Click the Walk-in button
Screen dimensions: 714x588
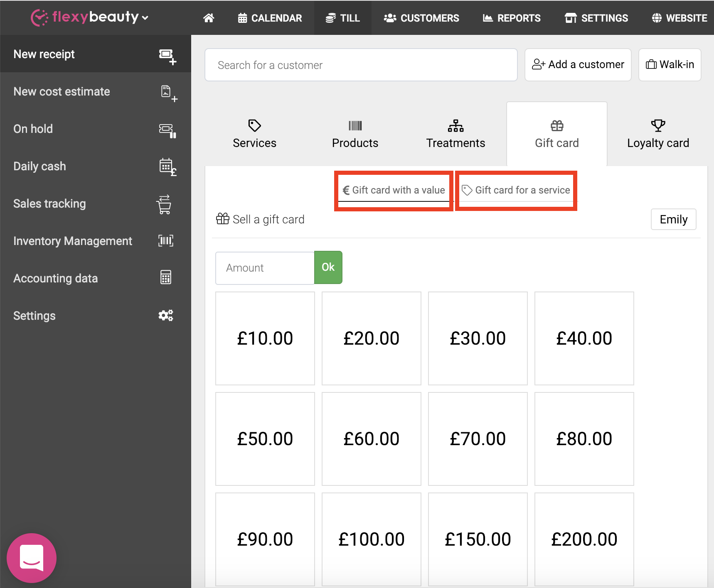point(670,65)
